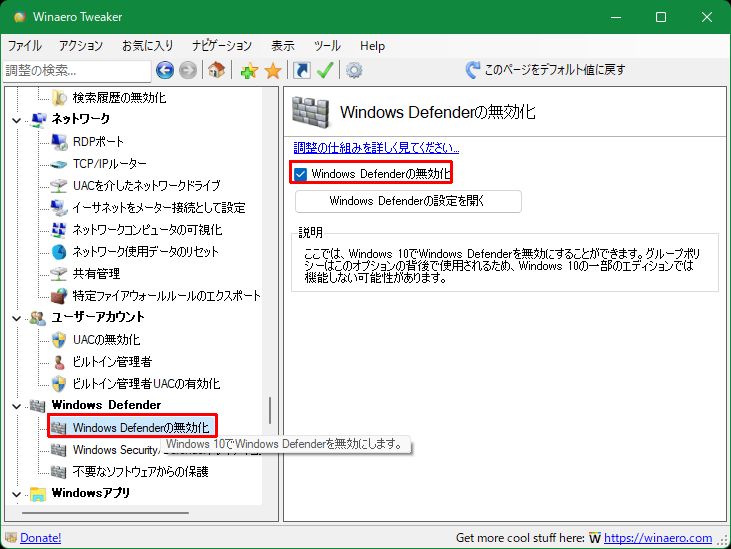The width and height of the screenshot is (731, 549).
Task: Uncheck Windows Defenderの無効化 checkbox
Action: 300,174
